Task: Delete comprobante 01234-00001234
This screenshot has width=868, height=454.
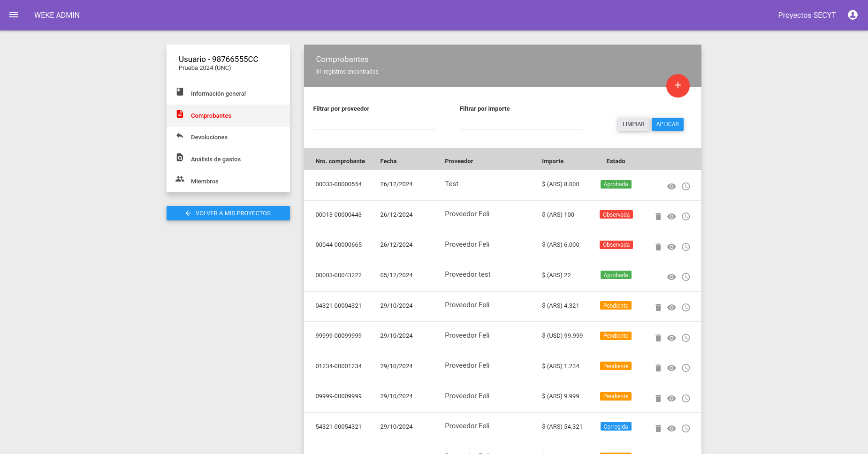Action: 658,368
